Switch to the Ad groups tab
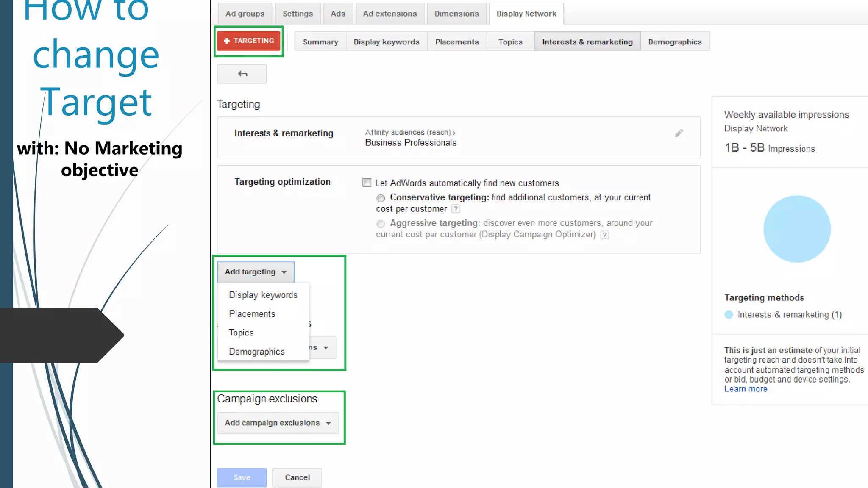 point(245,14)
